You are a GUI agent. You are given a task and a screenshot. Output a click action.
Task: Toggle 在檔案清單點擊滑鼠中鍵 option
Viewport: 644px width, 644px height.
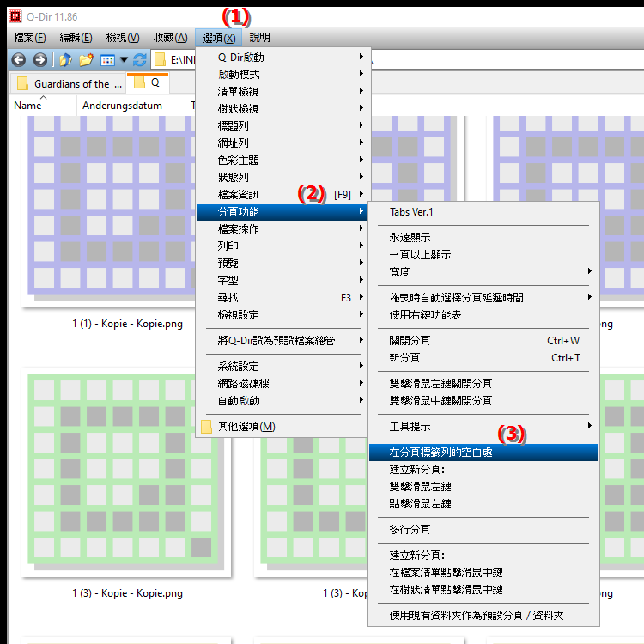pos(483,573)
